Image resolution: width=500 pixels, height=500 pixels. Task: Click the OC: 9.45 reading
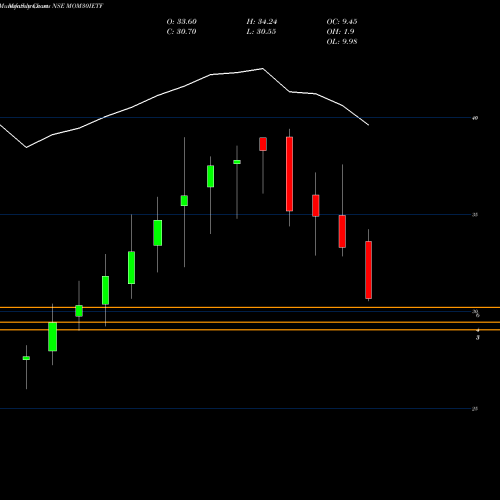[342, 22]
